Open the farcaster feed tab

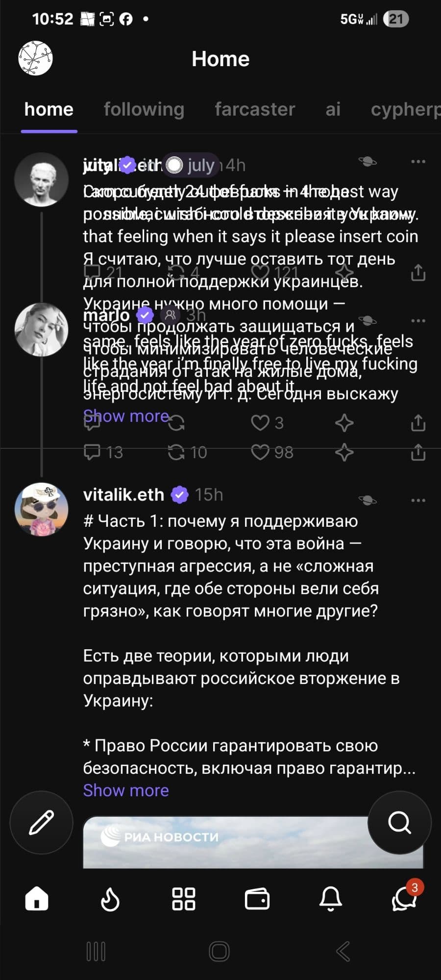click(255, 109)
